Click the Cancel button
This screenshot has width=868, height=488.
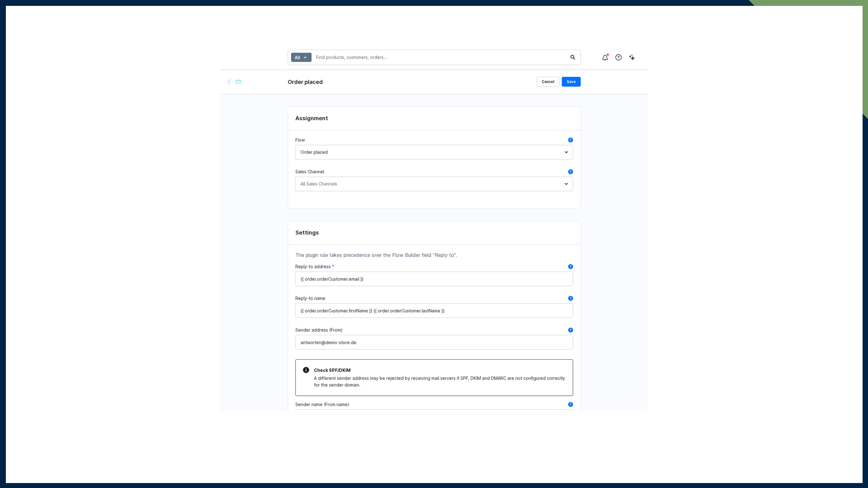coord(548,82)
